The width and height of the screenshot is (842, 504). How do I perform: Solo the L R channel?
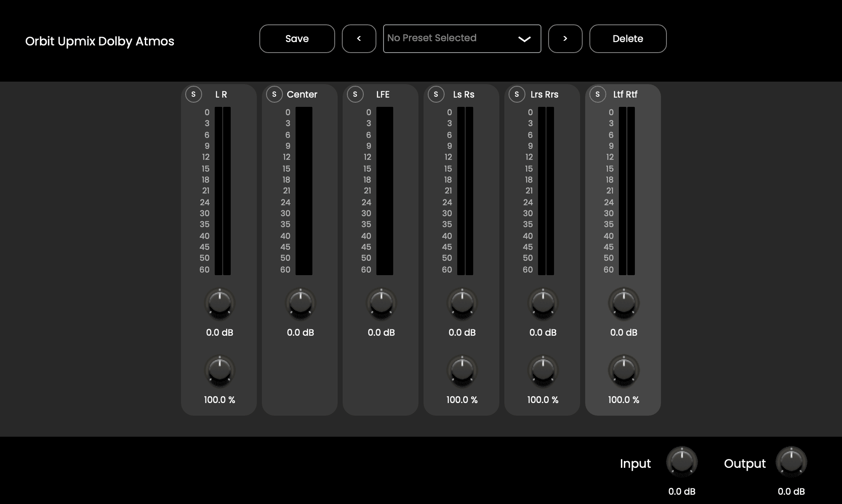pos(194,94)
